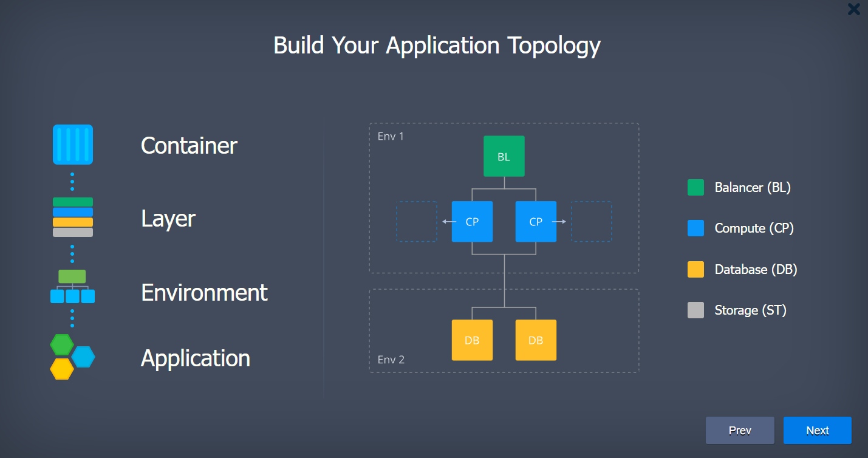This screenshot has height=458, width=868.
Task: Click the blue Container icon
Action: coord(73,145)
